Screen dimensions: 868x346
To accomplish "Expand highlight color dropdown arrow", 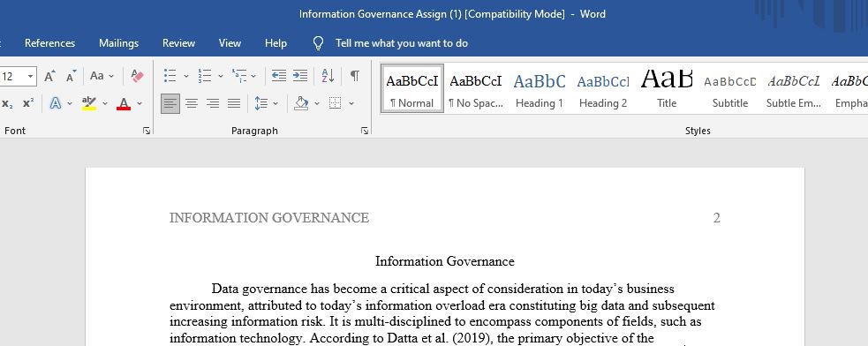I will tap(104, 103).
